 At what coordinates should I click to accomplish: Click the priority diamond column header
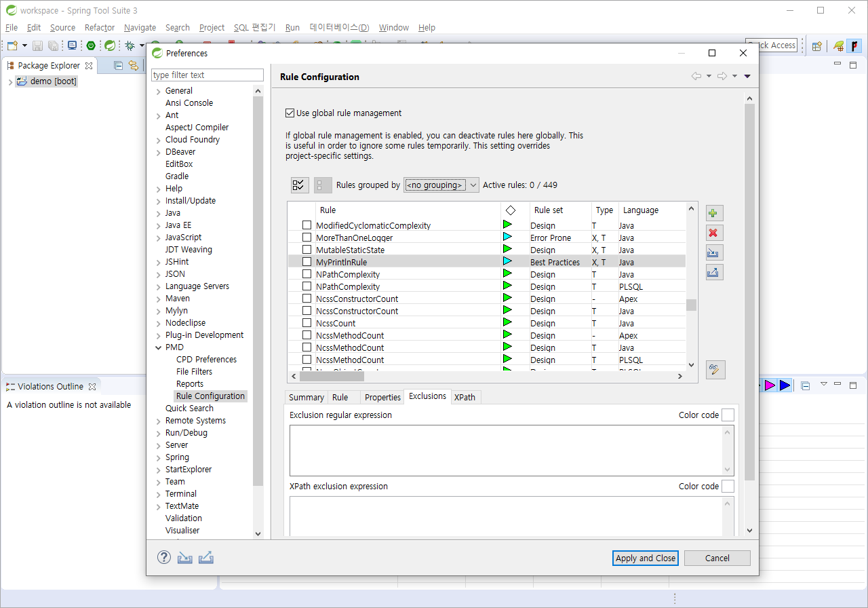[x=511, y=210]
